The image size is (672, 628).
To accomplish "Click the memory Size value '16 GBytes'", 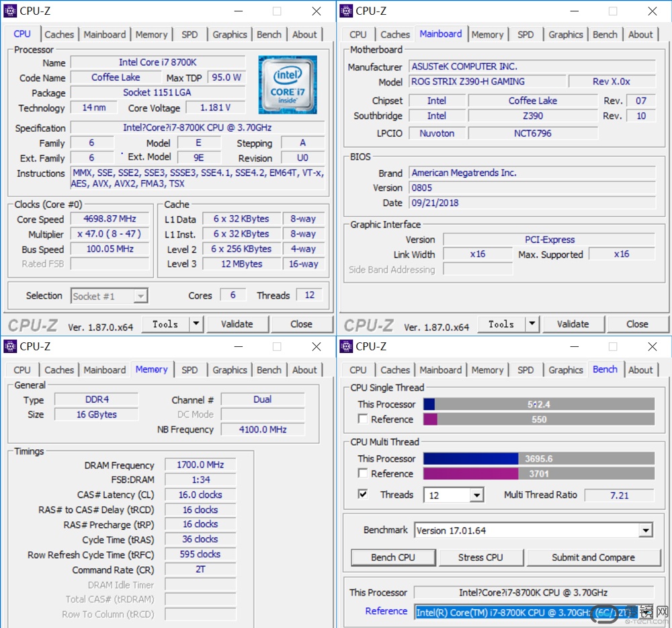I will point(97,415).
